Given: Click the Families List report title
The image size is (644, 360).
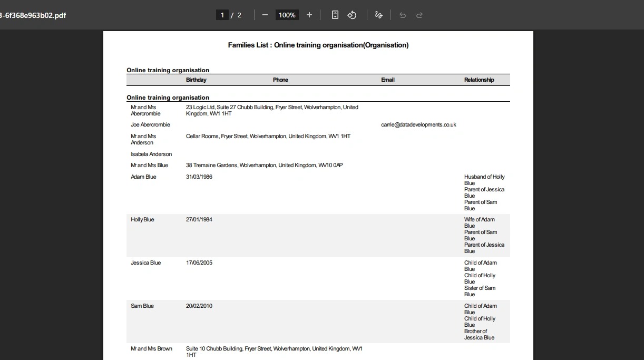Looking at the screenshot, I should click(x=318, y=45).
